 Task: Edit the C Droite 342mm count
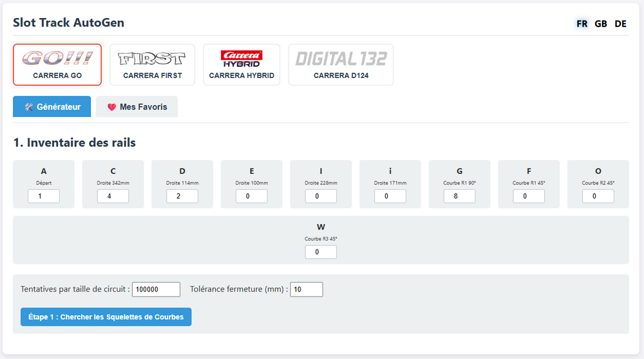(113, 196)
